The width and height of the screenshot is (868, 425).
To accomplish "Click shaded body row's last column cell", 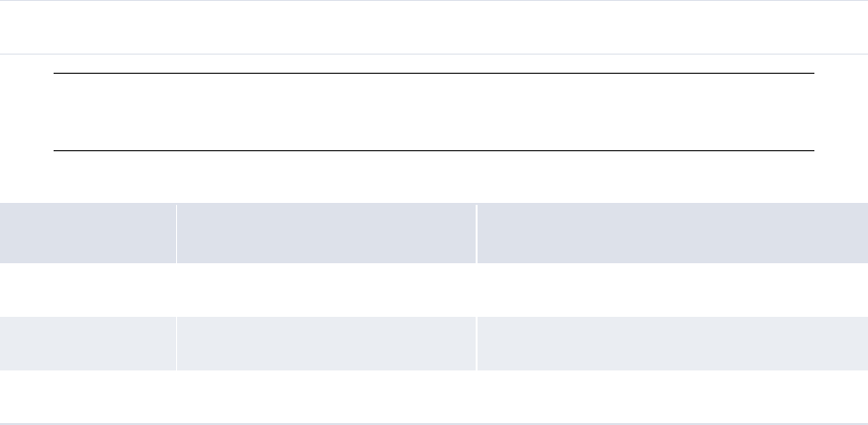I will tap(672, 344).
